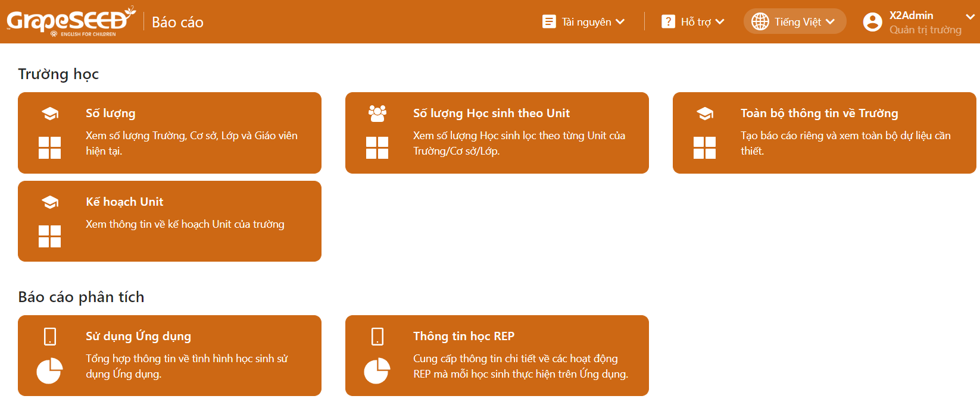The width and height of the screenshot is (980, 402).
Task: Click the Báo cáo header title
Action: click(x=177, y=22)
